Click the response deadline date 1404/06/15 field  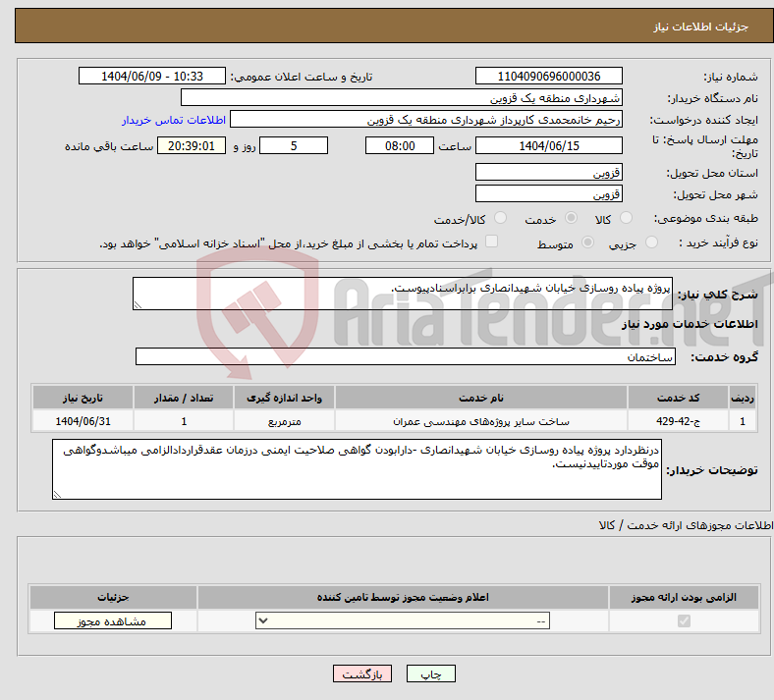click(x=549, y=145)
